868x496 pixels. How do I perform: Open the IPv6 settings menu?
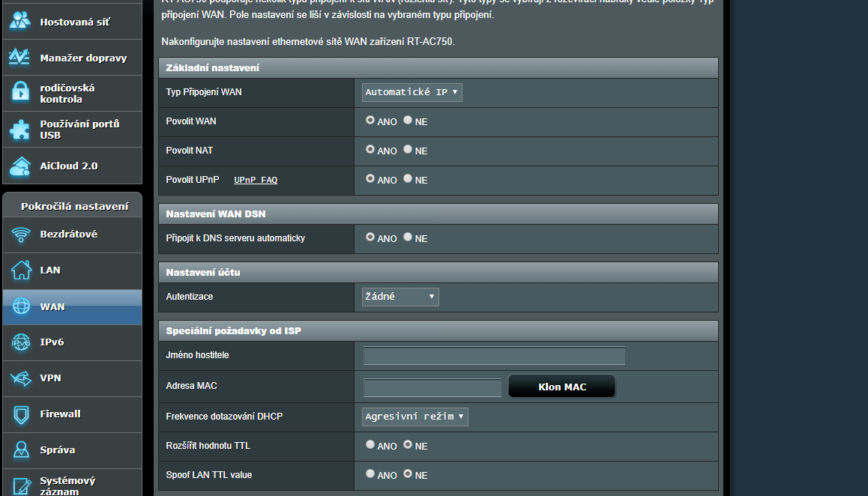coord(52,342)
